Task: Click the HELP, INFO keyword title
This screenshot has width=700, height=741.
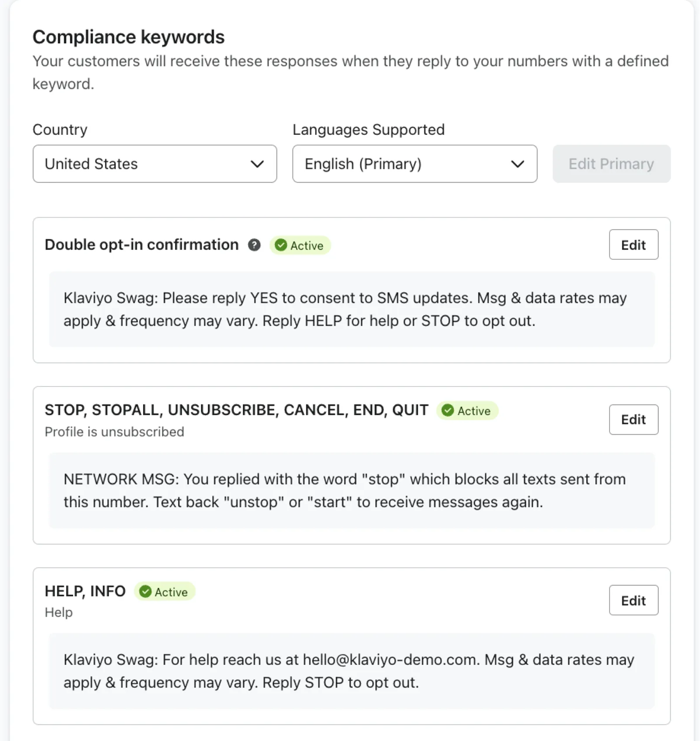Action: [x=85, y=591]
